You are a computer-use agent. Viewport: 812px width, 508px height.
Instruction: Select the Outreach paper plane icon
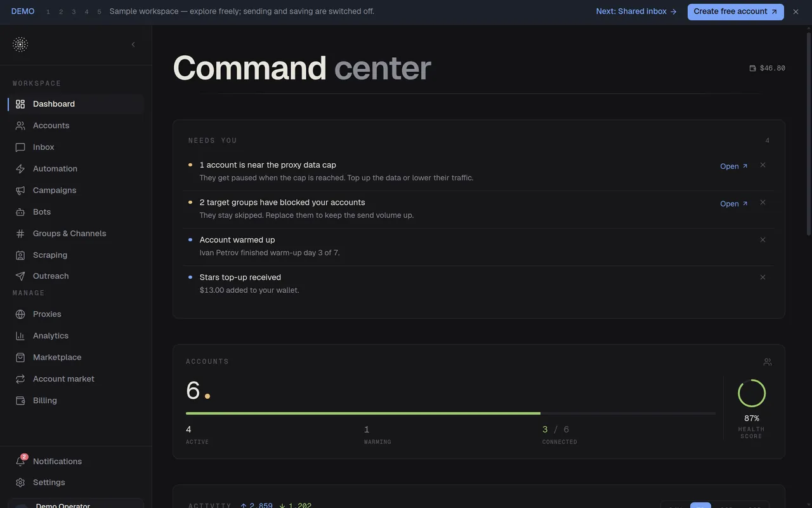point(20,276)
